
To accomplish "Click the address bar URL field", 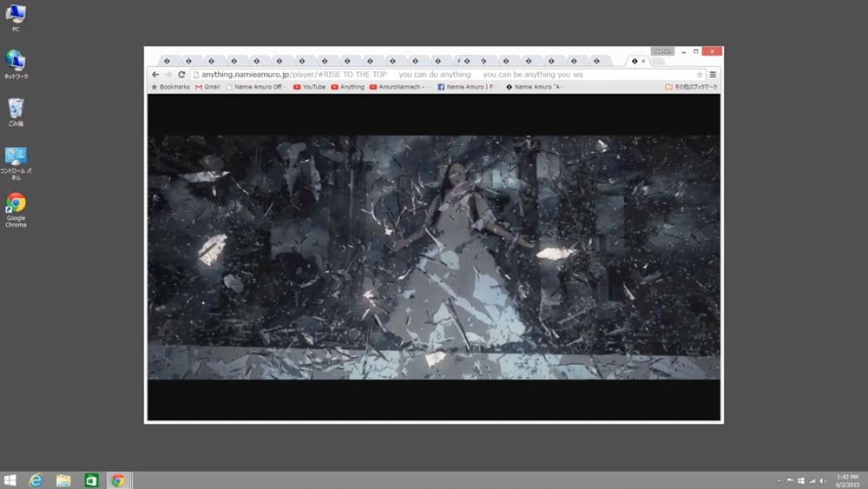I will 434,75.
